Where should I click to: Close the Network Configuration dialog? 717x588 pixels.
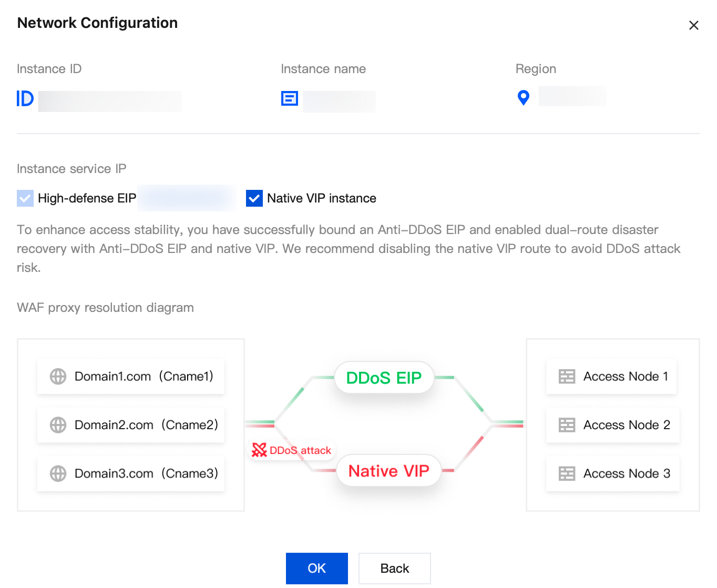point(693,25)
